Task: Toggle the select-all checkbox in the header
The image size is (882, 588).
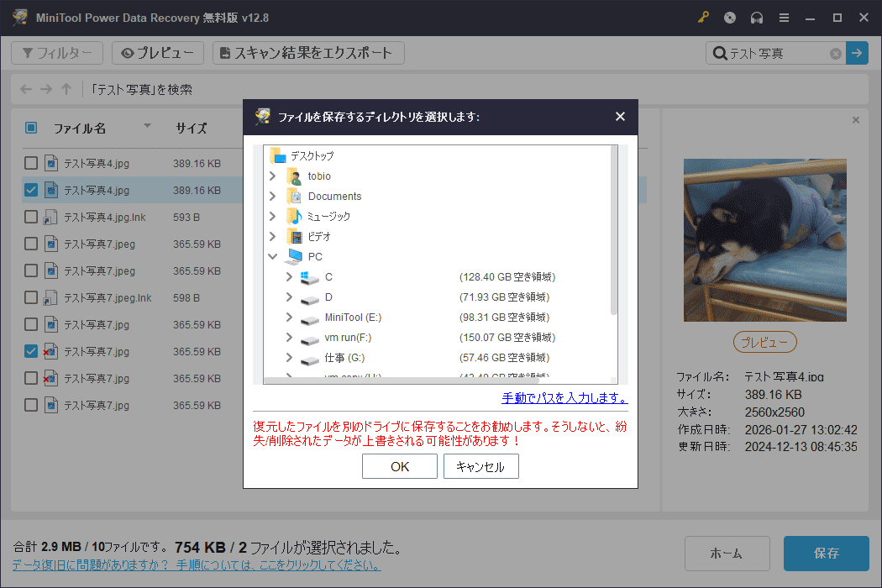Action: click(x=30, y=128)
